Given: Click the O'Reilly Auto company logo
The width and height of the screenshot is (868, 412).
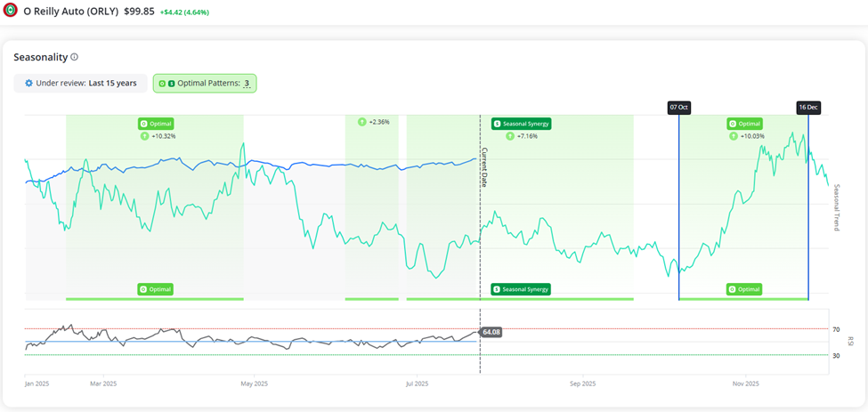Looking at the screenshot, I should (x=11, y=11).
